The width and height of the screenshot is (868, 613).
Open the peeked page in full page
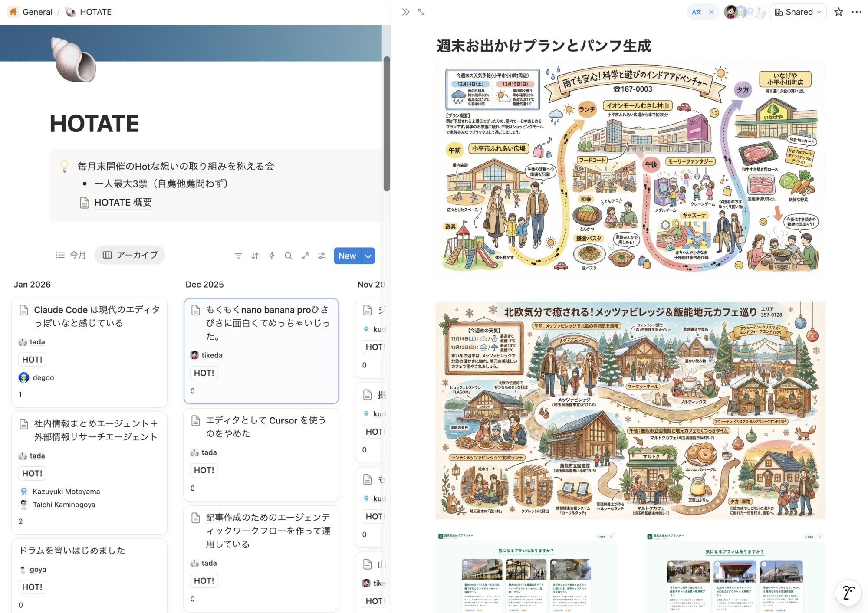click(x=421, y=12)
